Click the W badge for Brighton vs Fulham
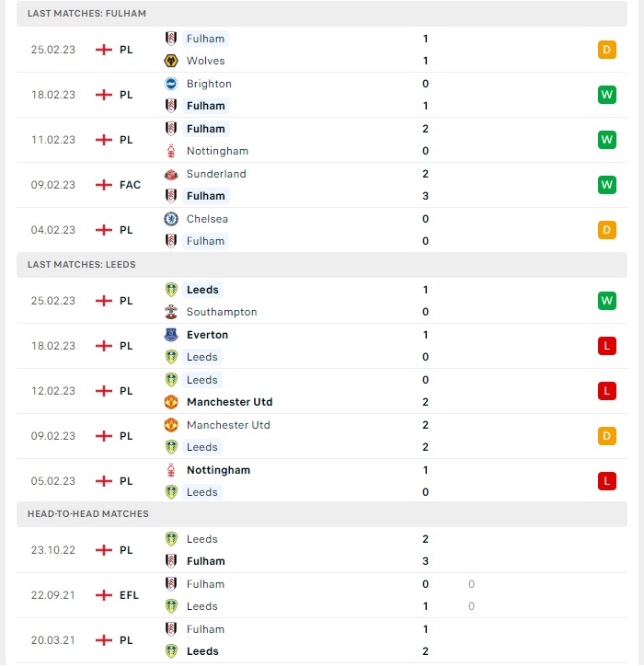644x666 pixels. 606,95
